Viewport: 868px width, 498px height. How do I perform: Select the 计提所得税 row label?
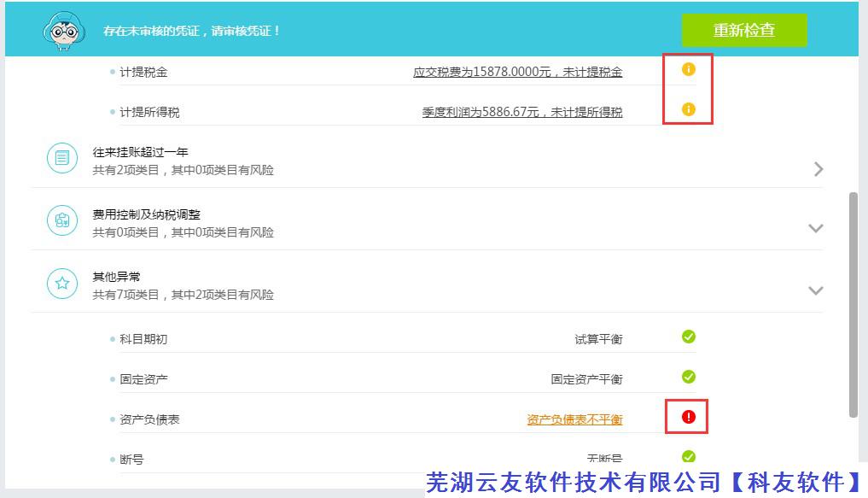[x=149, y=112]
